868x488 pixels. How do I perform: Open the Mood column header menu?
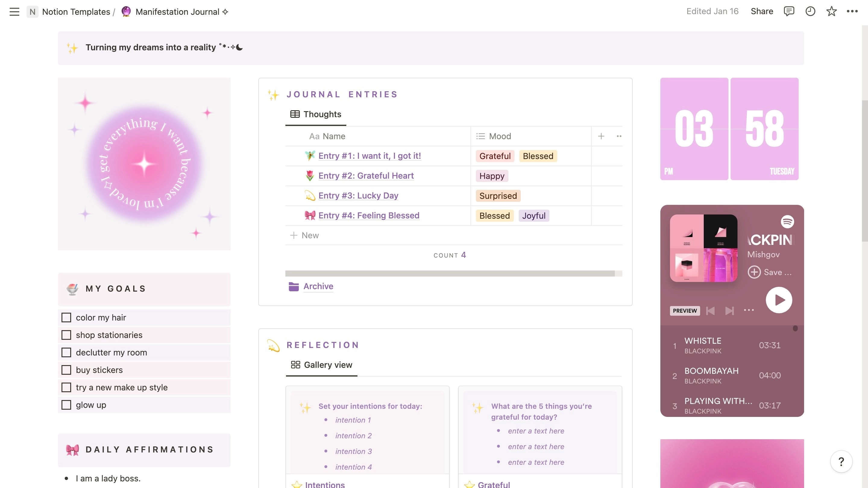531,136
